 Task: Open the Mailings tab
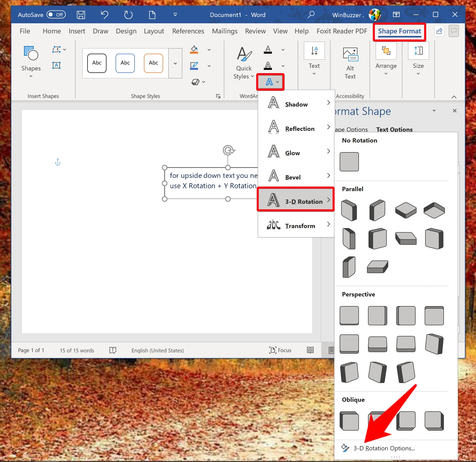tap(225, 31)
